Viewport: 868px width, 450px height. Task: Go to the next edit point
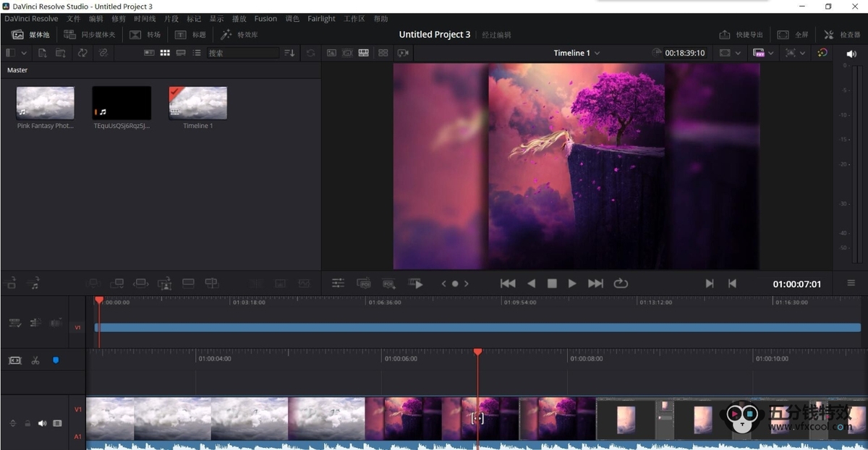tap(710, 284)
